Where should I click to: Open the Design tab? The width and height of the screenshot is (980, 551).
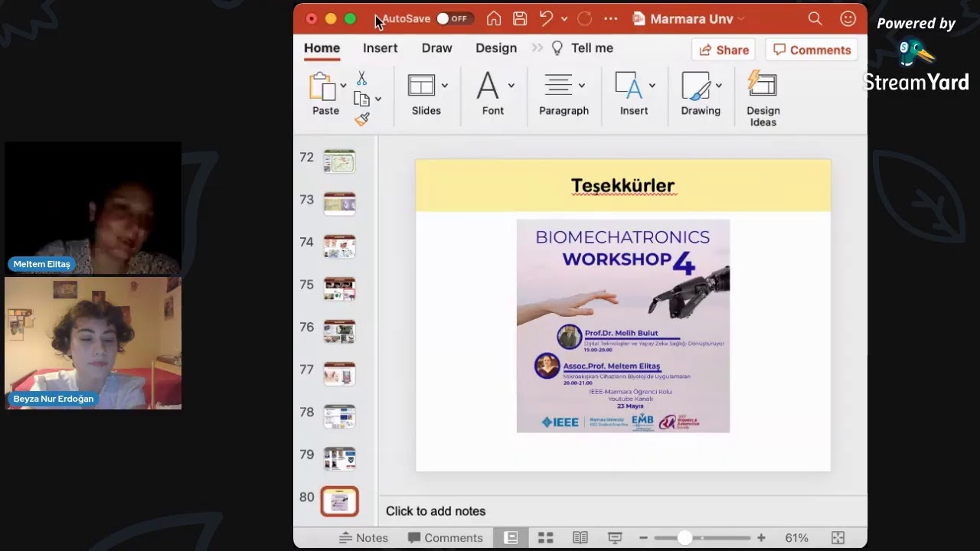point(496,48)
